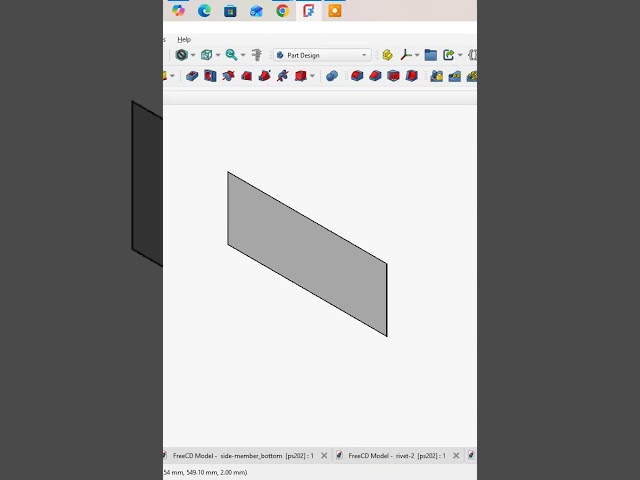Image resolution: width=640 pixels, height=480 pixels.
Task: Select the Groove tool icon
Action: click(x=228, y=76)
